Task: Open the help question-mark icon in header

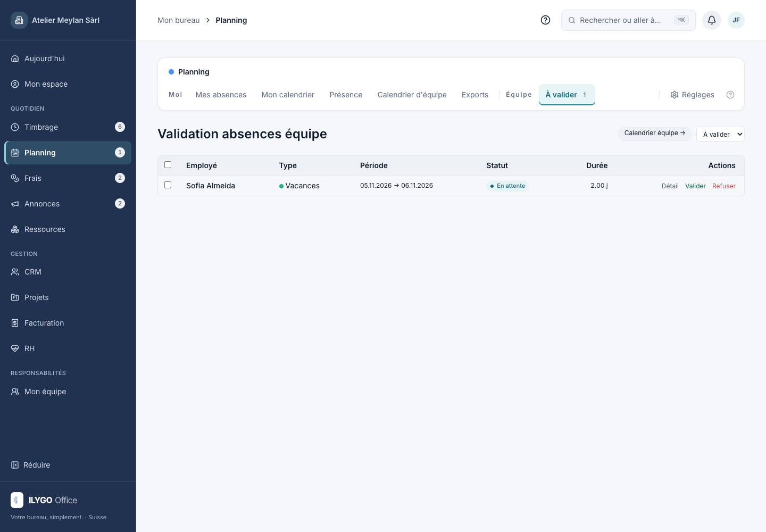Action: [545, 20]
